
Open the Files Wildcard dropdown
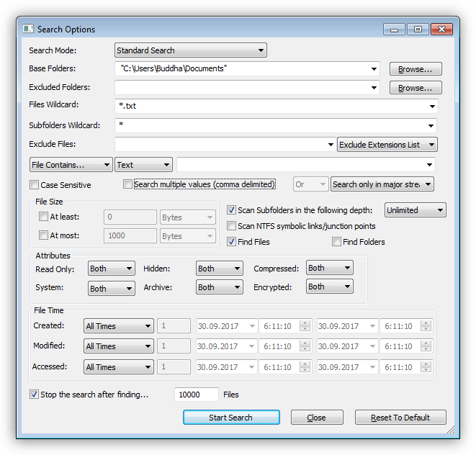coord(432,107)
